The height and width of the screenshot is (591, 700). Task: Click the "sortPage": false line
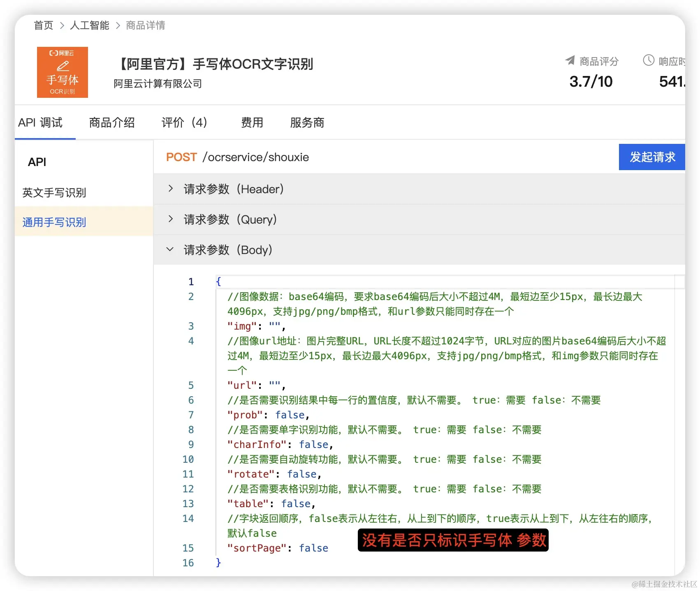pyautogui.click(x=278, y=548)
